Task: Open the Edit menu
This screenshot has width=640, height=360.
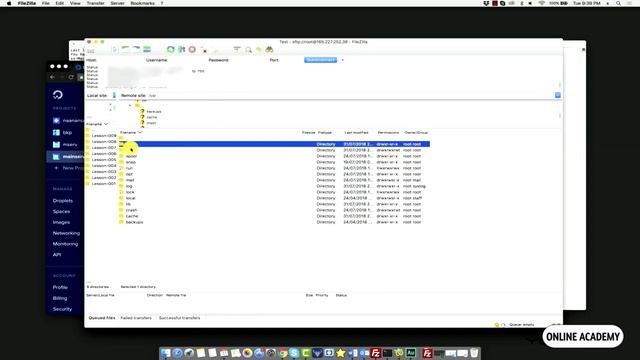Action: (60, 3)
